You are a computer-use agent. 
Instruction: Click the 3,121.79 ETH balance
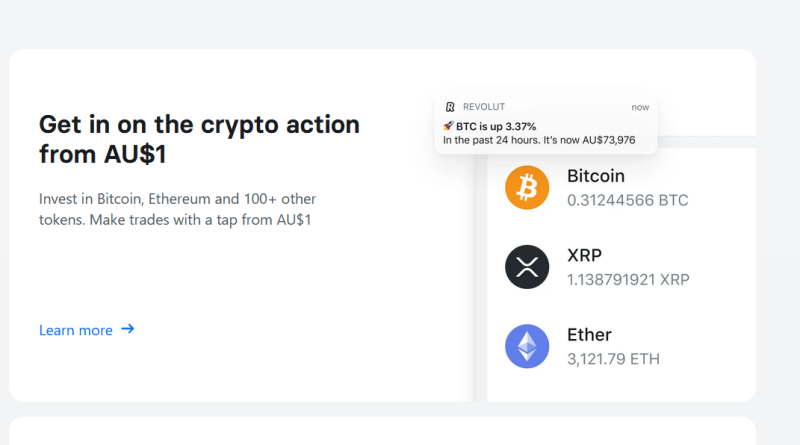[x=613, y=359]
